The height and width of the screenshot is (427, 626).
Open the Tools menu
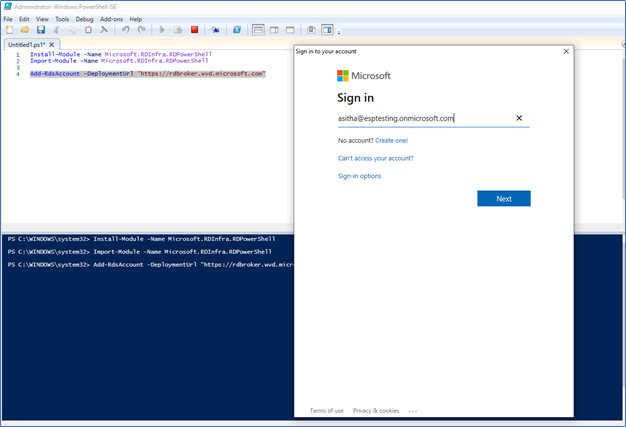pyautogui.click(x=62, y=19)
